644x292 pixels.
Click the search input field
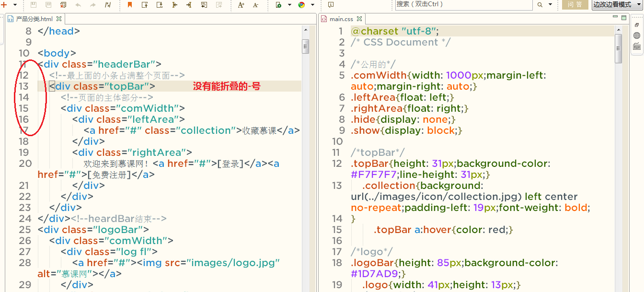(x=463, y=5)
